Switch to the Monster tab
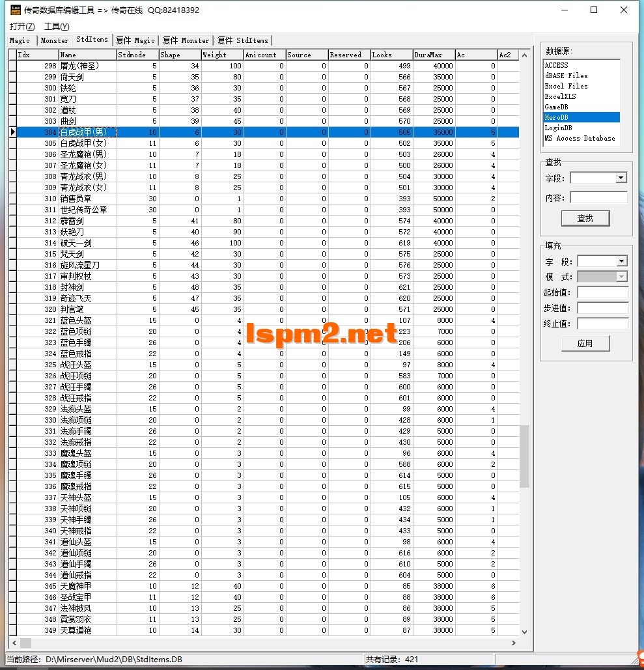644x670 pixels. 53,40
